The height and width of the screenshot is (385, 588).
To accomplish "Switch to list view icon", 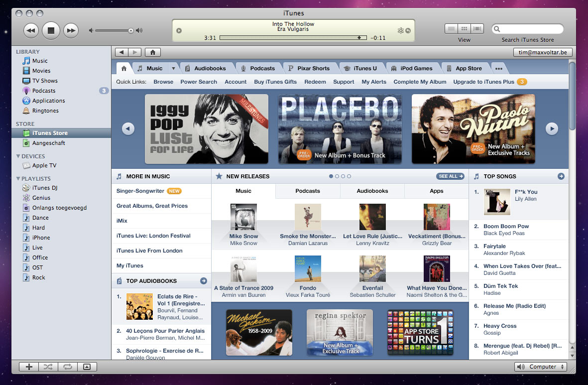I will [x=451, y=28].
